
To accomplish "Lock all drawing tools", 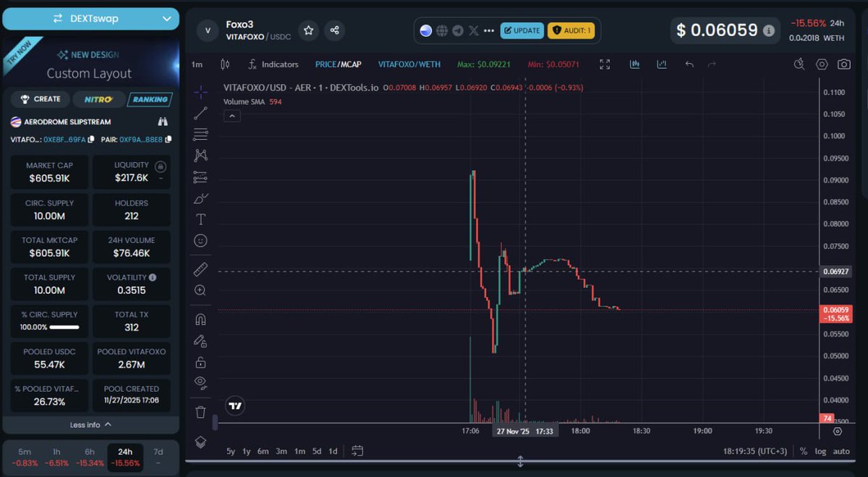I will point(200,362).
